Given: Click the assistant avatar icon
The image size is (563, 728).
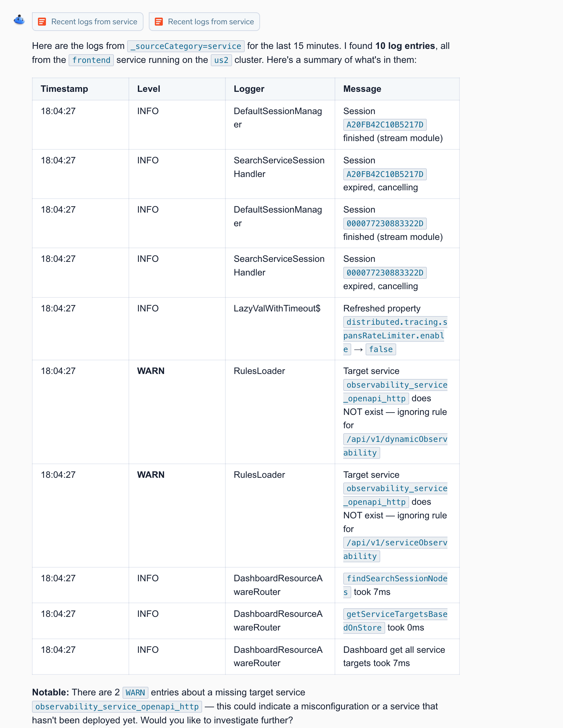Looking at the screenshot, I should [x=19, y=20].
